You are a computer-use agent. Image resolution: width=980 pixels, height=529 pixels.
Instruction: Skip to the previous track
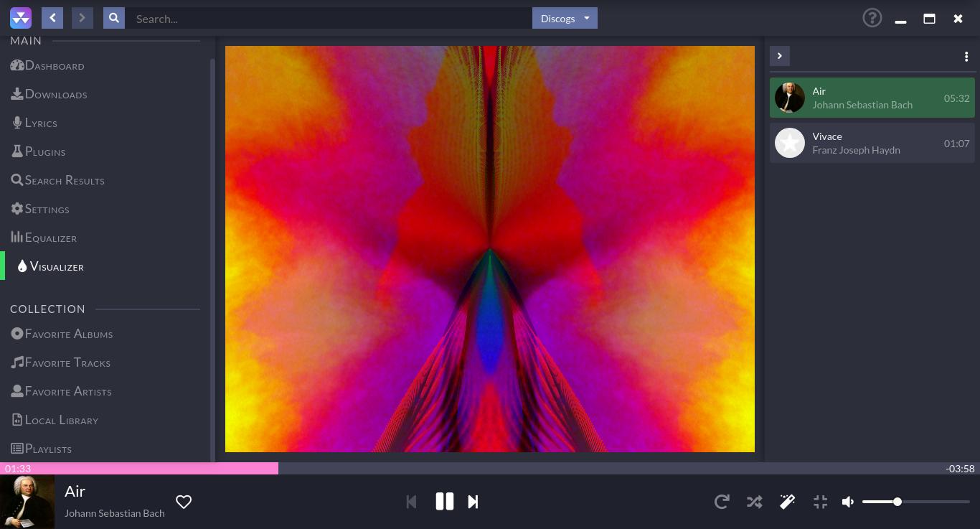pyautogui.click(x=411, y=502)
